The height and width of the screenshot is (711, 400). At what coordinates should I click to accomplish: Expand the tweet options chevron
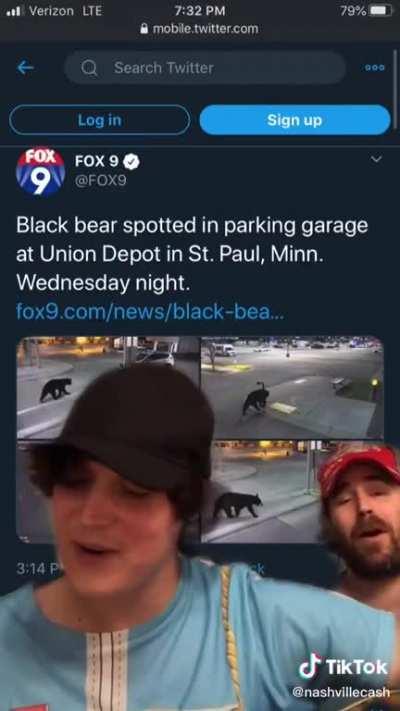(376, 159)
